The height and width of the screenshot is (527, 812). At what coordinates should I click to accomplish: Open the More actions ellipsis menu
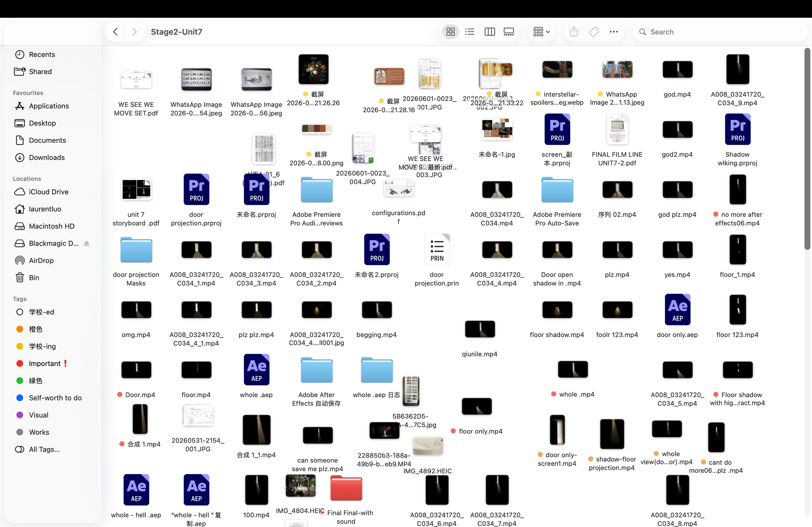click(x=614, y=32)
